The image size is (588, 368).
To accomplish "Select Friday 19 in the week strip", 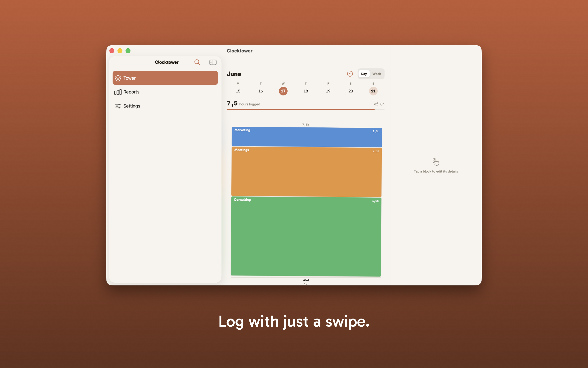I will [328, 91].
